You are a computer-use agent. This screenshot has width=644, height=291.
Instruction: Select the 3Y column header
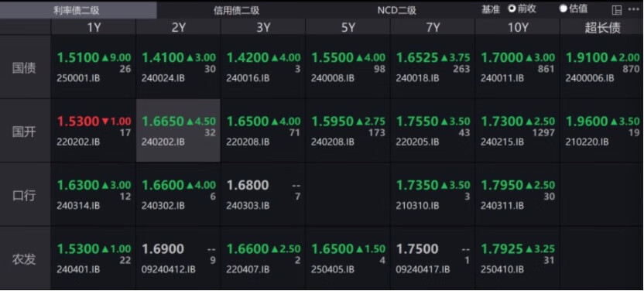click(263, 27)
